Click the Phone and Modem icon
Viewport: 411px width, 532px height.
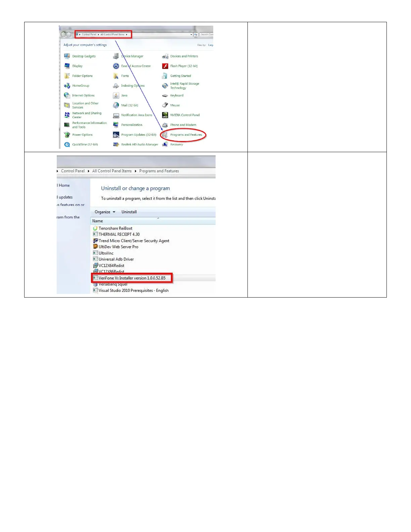coord(165,125)
